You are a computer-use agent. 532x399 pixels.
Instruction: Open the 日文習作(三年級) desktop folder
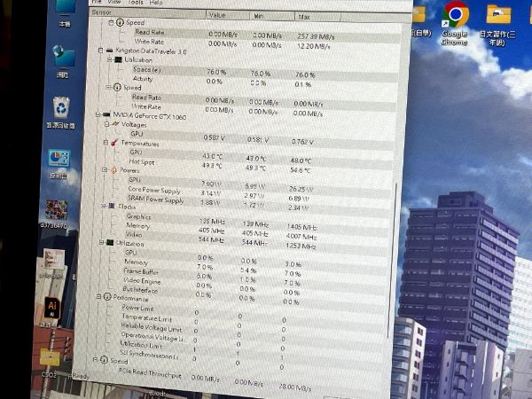[497, 25]
